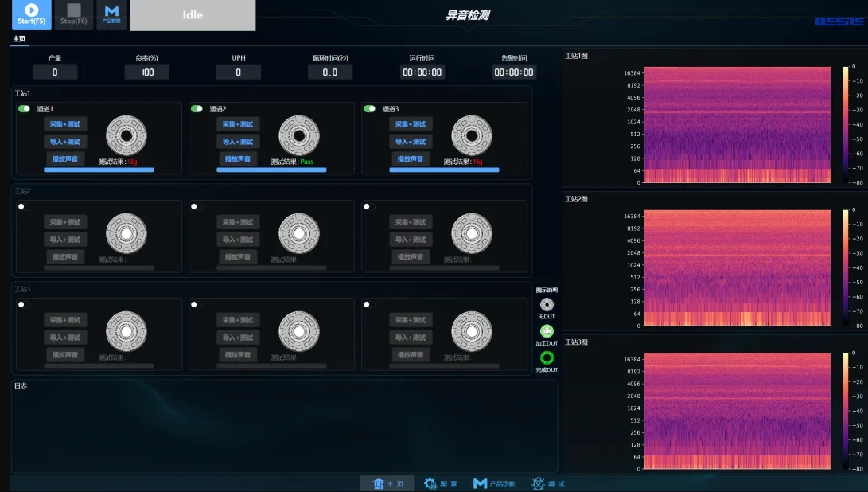The height and width of the screenshot is (492, 868).
Task: Click the blue progress bar under 通道2
Action: 271,170
